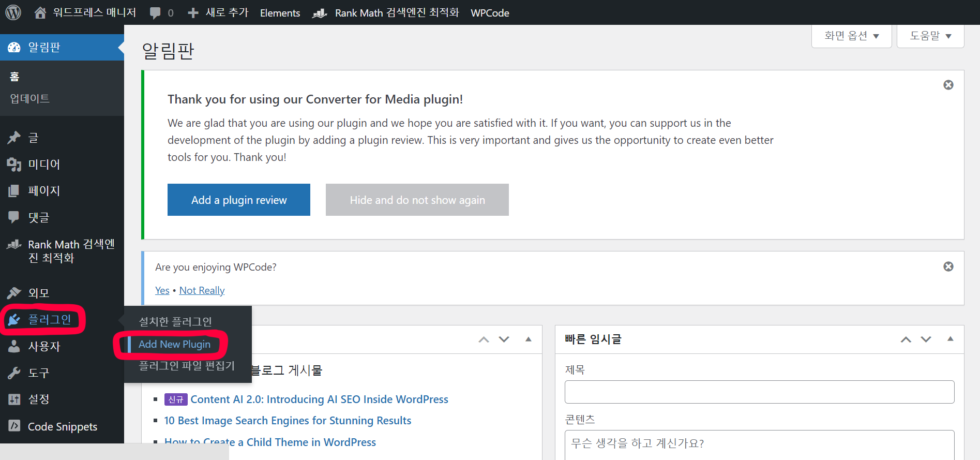Click the pages icon beside 페이지
980x460 pixels.
click(x=14, y=191)
